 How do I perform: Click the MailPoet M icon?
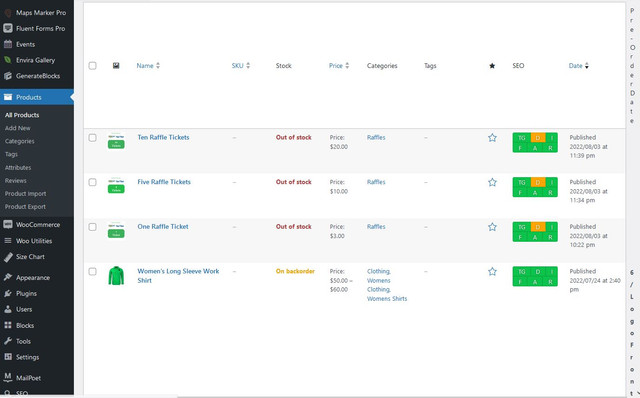[x=8, y=377]
